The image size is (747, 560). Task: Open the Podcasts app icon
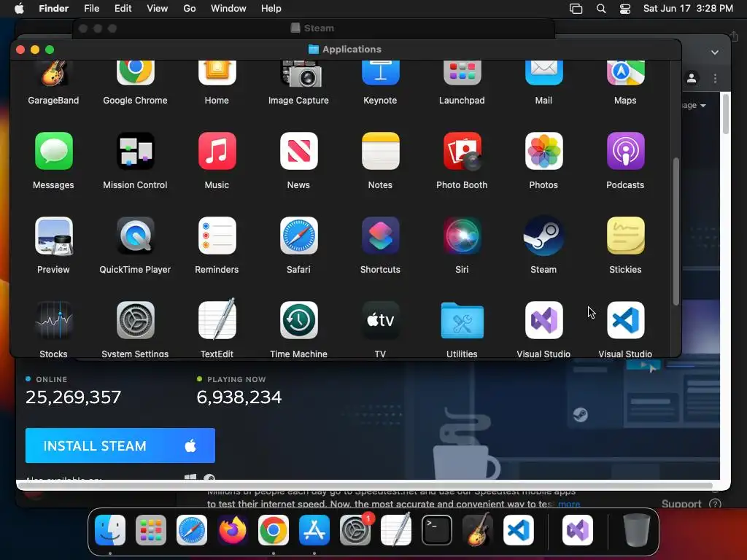625,152
